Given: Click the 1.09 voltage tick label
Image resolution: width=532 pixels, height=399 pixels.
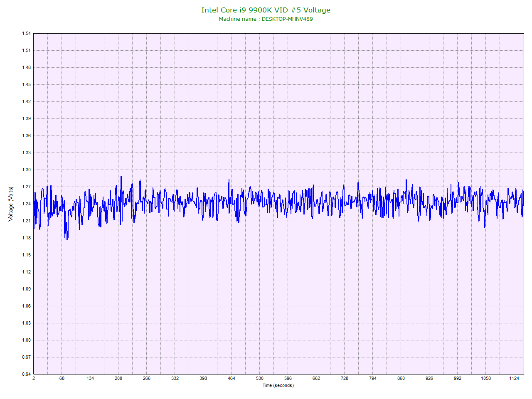Looking at the screenshot, I should click(27, 289).
